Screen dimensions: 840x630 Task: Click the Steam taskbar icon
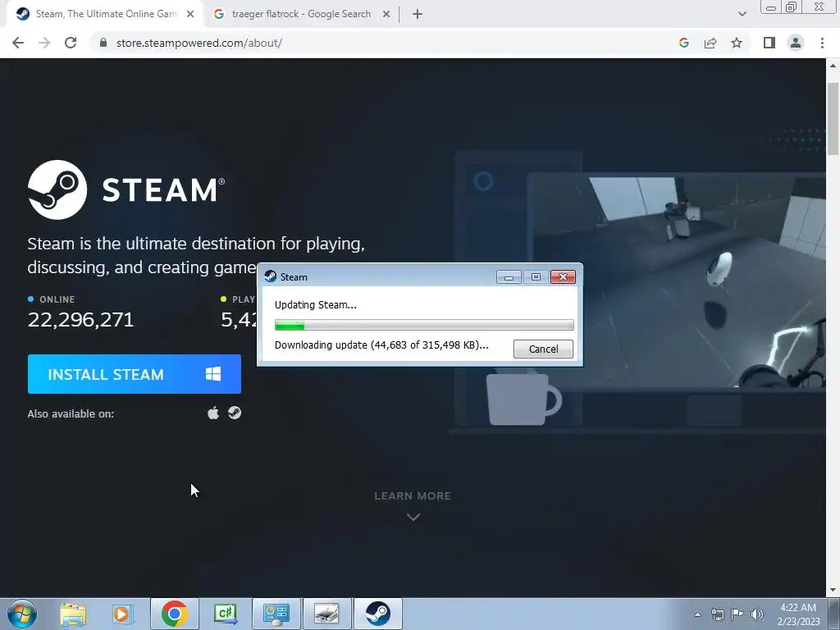[378, 614]
